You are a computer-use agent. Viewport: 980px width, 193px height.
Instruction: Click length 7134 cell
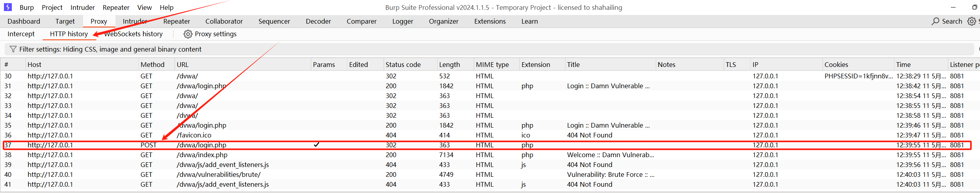click(446, 155)
